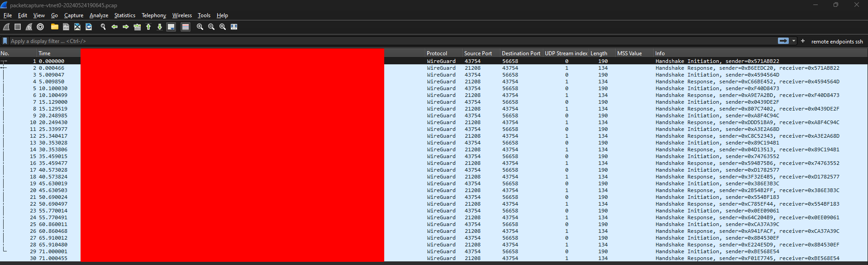Sort by the Length column header

coord(602,53)
